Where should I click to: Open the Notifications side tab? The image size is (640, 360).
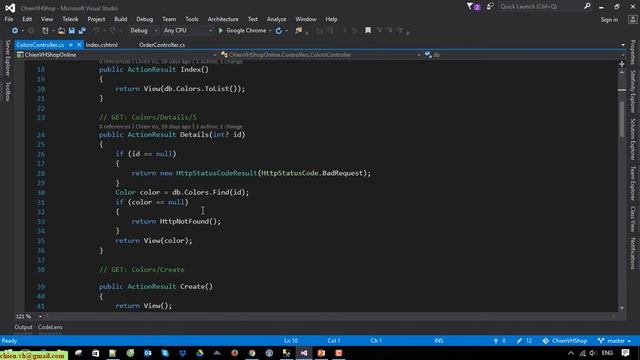click(633, 253)
